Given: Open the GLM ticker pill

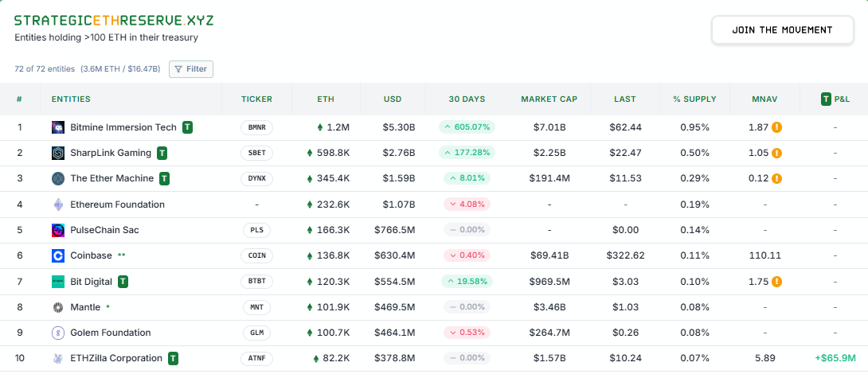Looking at the screenshot, I should pyautogui.click(x=257, y=333).
